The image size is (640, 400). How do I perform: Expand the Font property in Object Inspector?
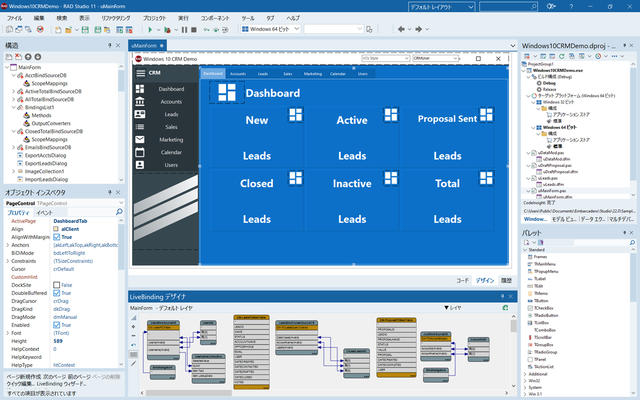point(7,333)
